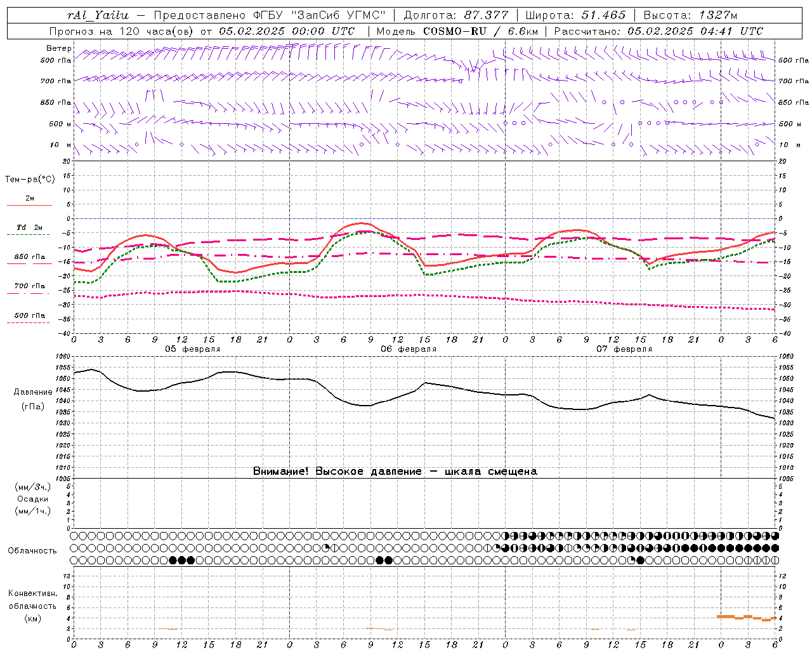Screen dimensions: 812x650
Task: Select the (км) unit of convective cloudiness
Action: click(32, 618)
